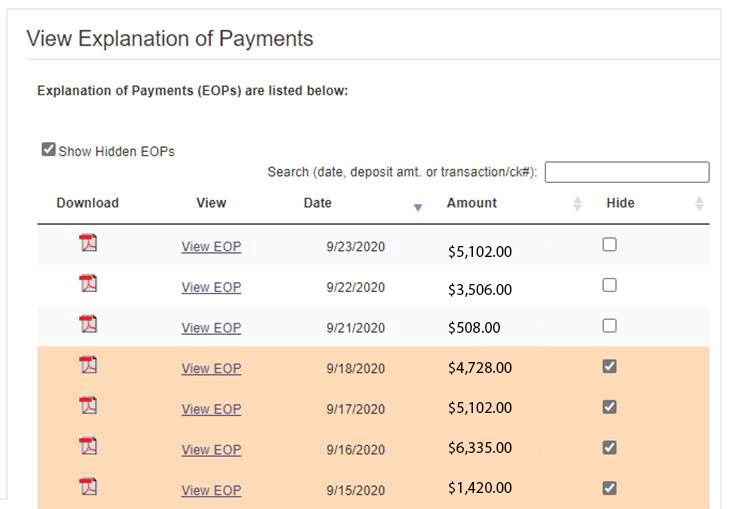Download the PDF for the 9/21/2020 EOP

tap(88, 324)
